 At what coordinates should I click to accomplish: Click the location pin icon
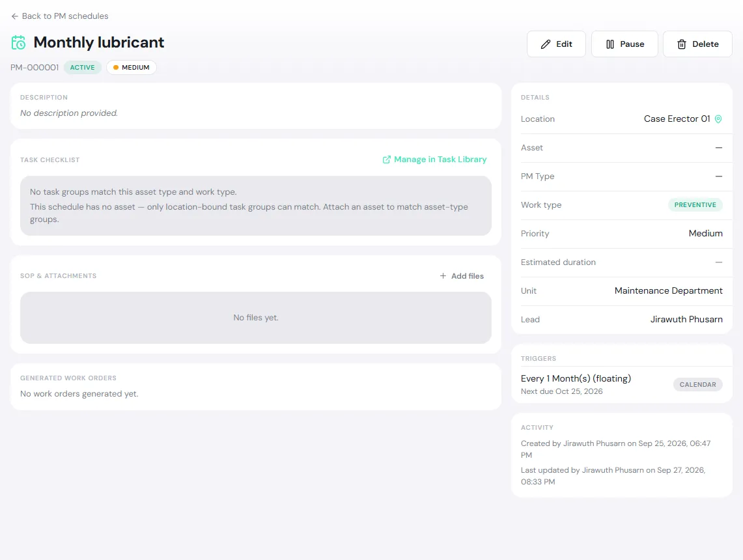718,119
